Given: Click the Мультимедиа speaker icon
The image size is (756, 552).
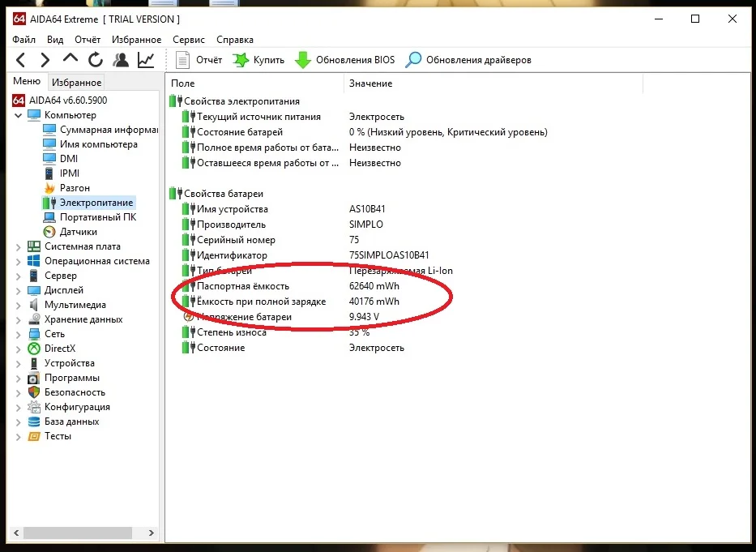Looking at the screenshot, I should [x=34, y=305].
